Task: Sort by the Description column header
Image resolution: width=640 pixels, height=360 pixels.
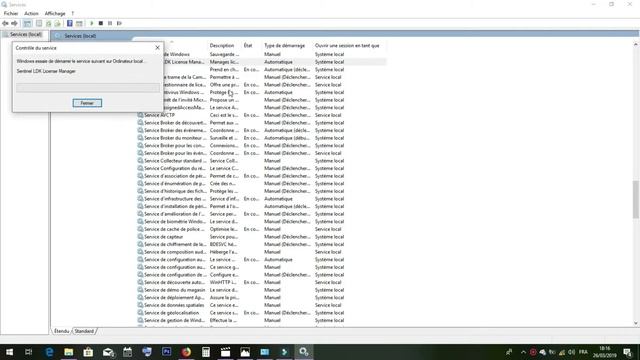Action: [x=222, y=45]
